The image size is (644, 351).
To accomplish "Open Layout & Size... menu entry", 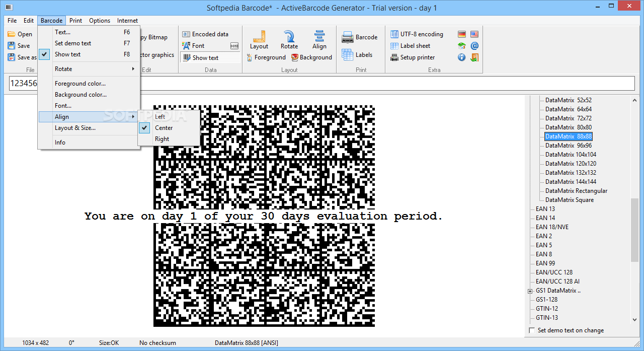I will [89, 128].
